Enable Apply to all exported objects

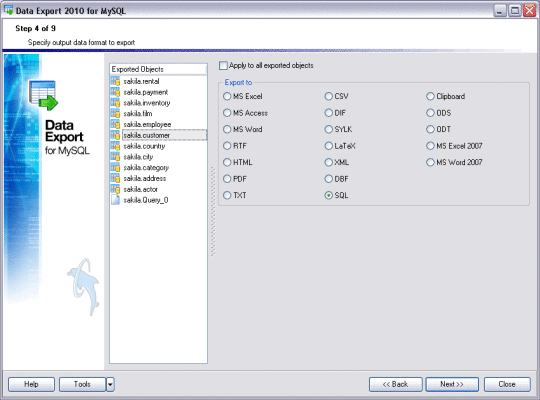point(223,65)
